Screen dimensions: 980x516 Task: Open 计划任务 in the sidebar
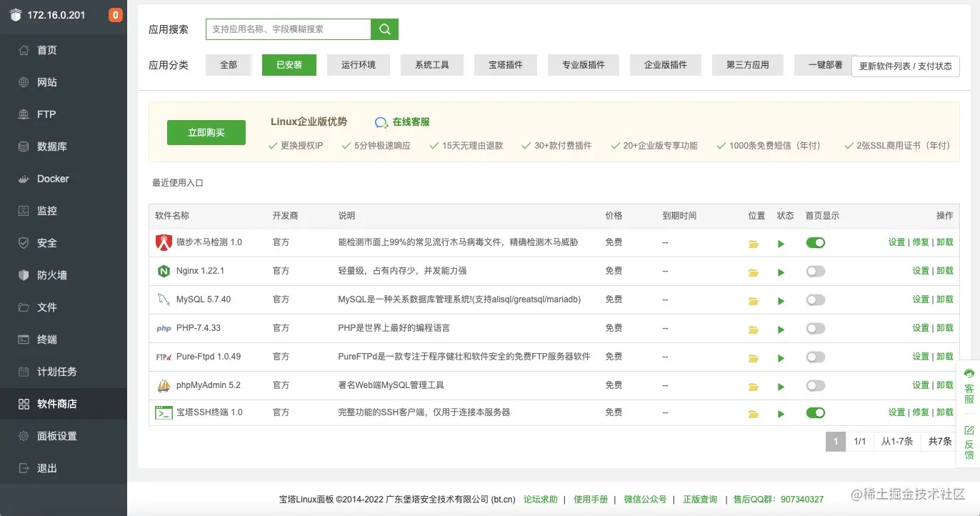click(64, 372)
